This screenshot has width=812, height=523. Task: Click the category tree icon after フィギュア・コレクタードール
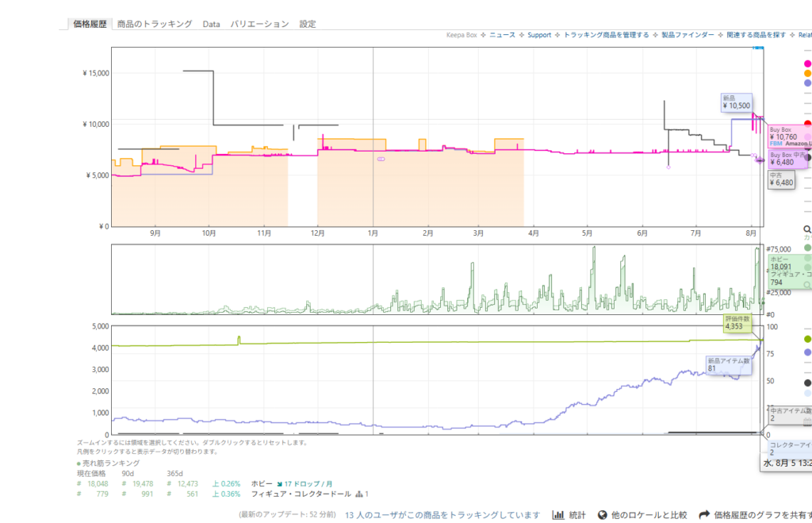tap(359, 494)
